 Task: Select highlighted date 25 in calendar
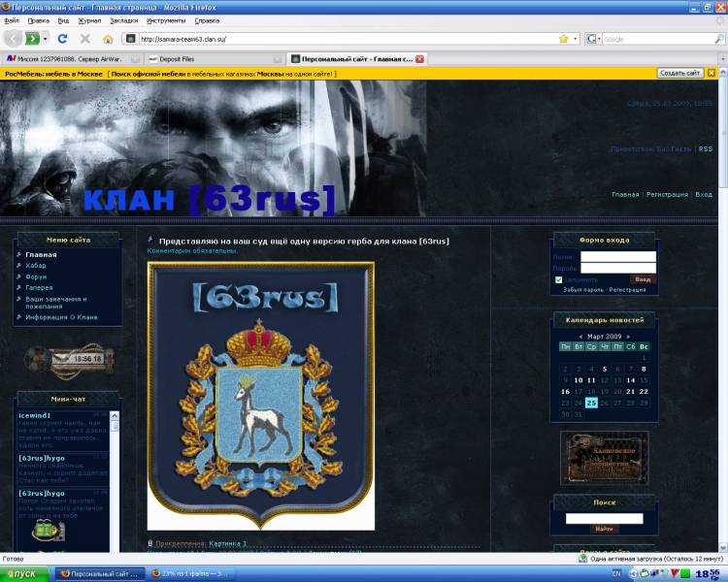591,403
